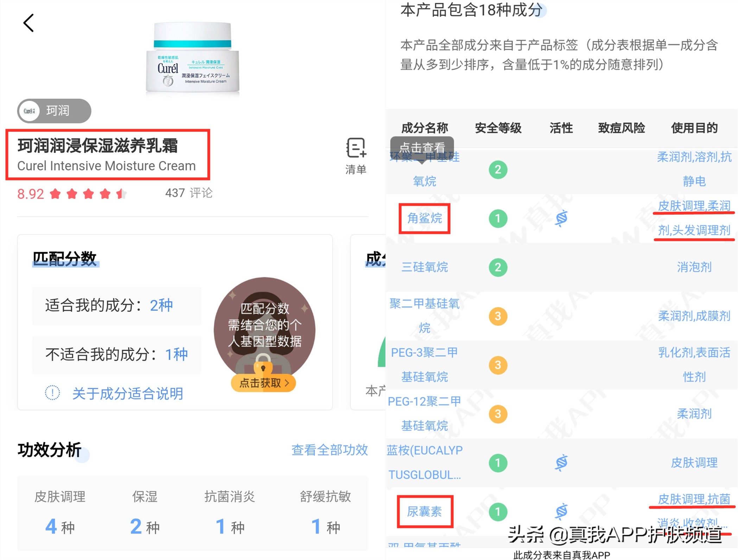Click the safety level badge 2 for 三硅氧烷
Viewport: 738px width, 560px height.
click(x=497, y=267)
